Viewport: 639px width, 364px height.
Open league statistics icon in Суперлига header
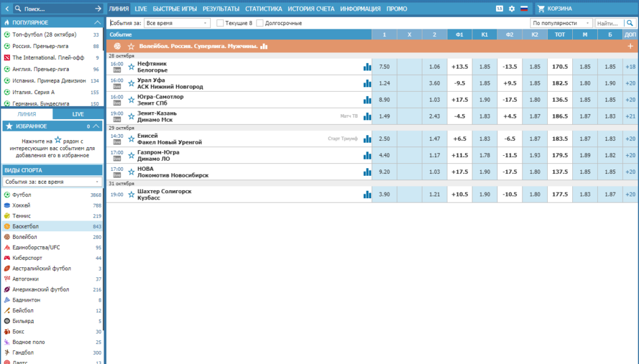tap(264, 46)
